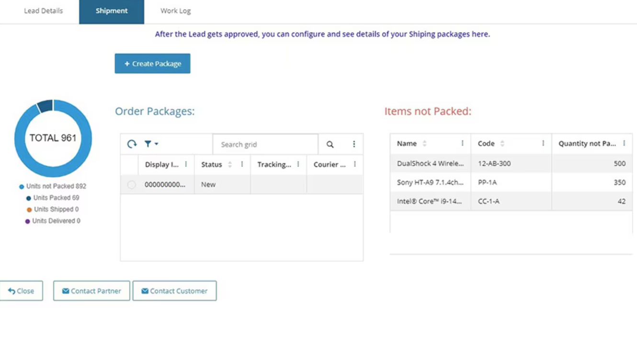Open the Work Log tab
Screen dimensions: 637x364
coord(175,11)
